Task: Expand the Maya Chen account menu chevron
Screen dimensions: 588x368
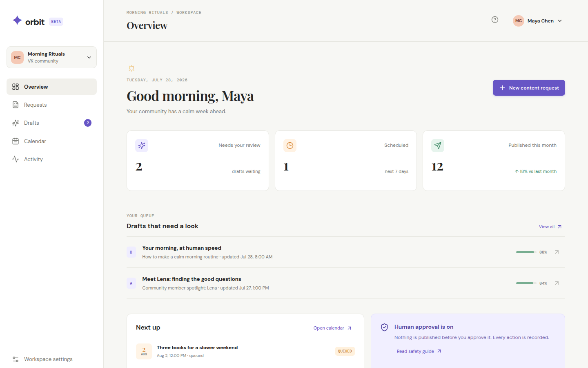Action: click(x=560, y=21)
